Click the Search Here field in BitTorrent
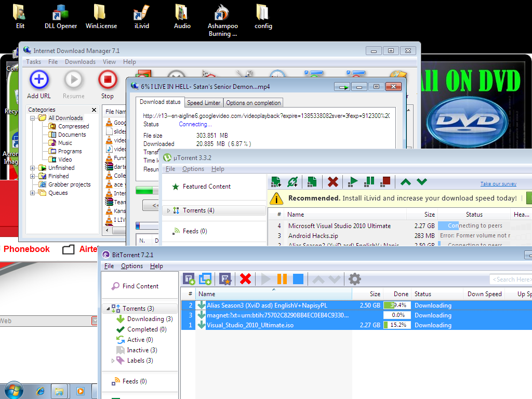 (x=511, y=279)
